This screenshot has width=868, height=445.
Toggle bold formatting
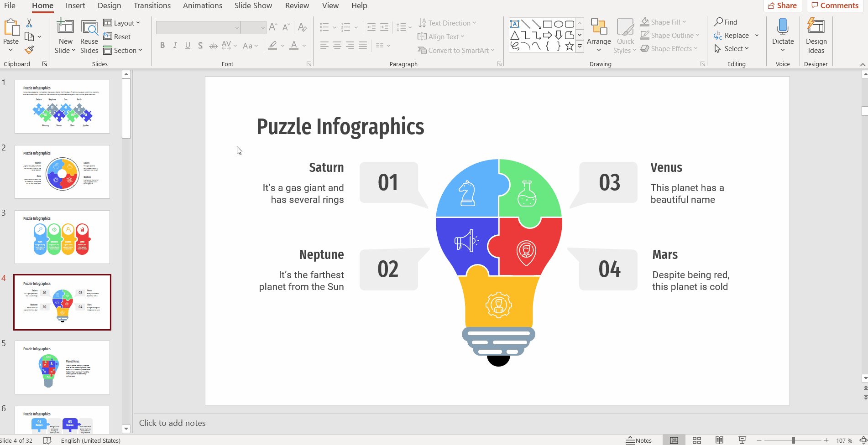(x=162, y=46)
